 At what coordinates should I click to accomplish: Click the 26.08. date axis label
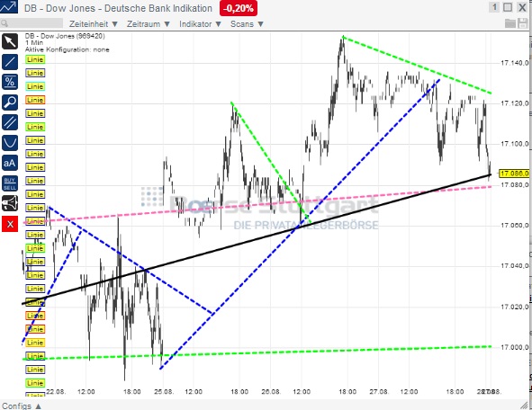click(271, 392)
